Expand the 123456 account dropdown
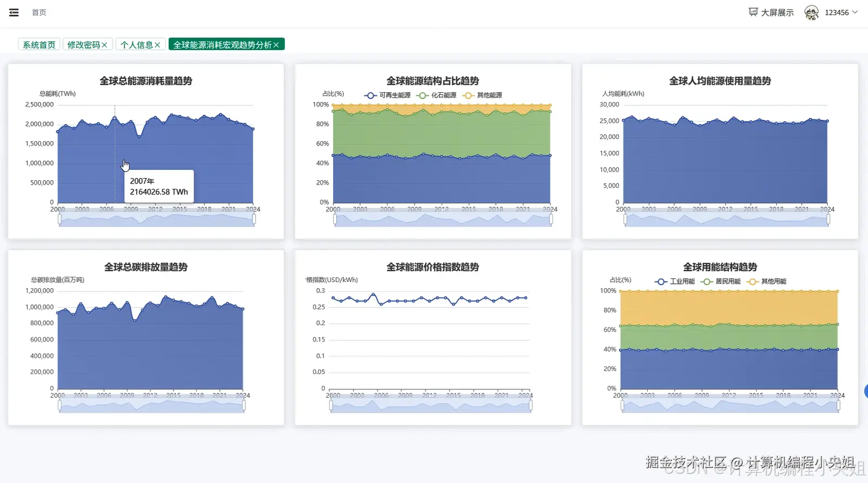Viewport: 868px width, 483px height. click(x=841, y=12)
